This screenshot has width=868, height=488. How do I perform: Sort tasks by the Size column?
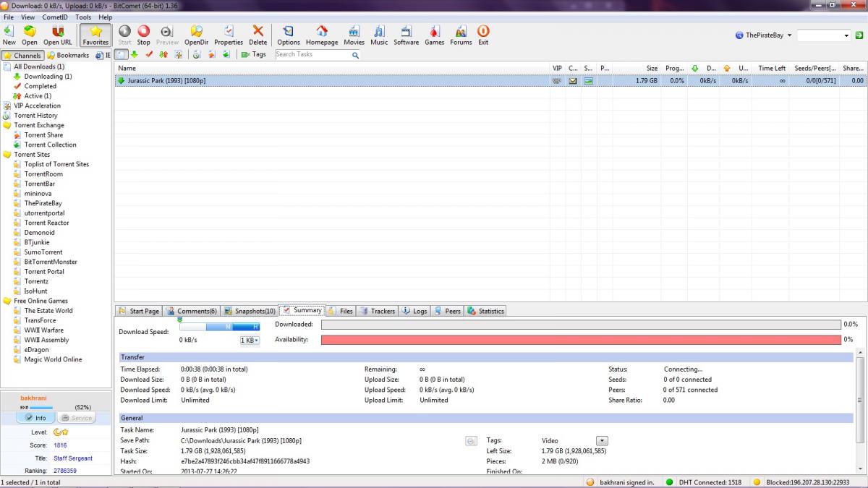coord(637,68)
